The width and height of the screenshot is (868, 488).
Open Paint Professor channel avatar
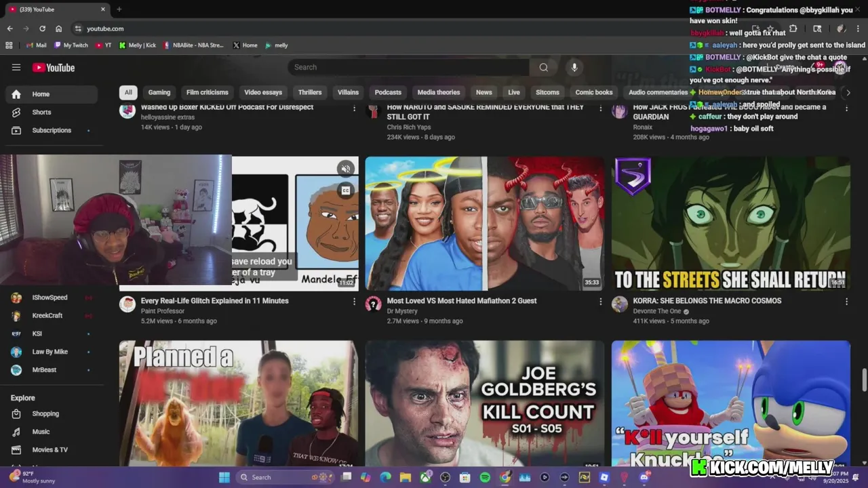pos(127,304)
